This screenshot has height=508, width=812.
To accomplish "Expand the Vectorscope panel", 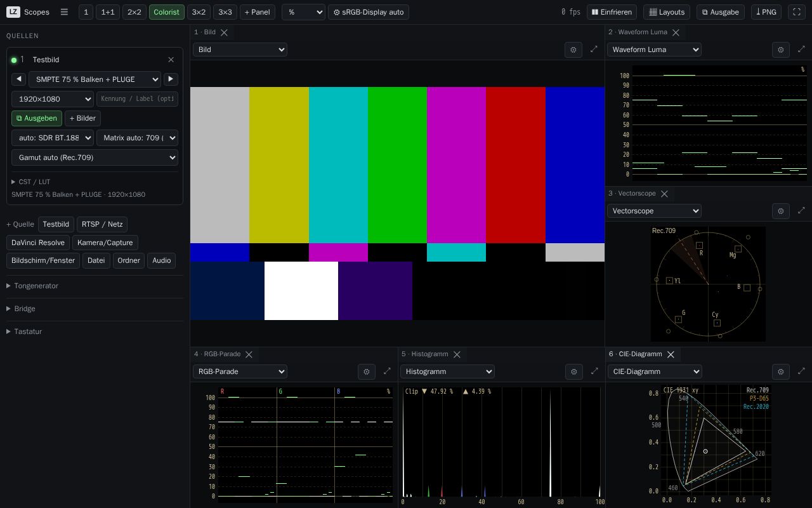I will (801, 210).
